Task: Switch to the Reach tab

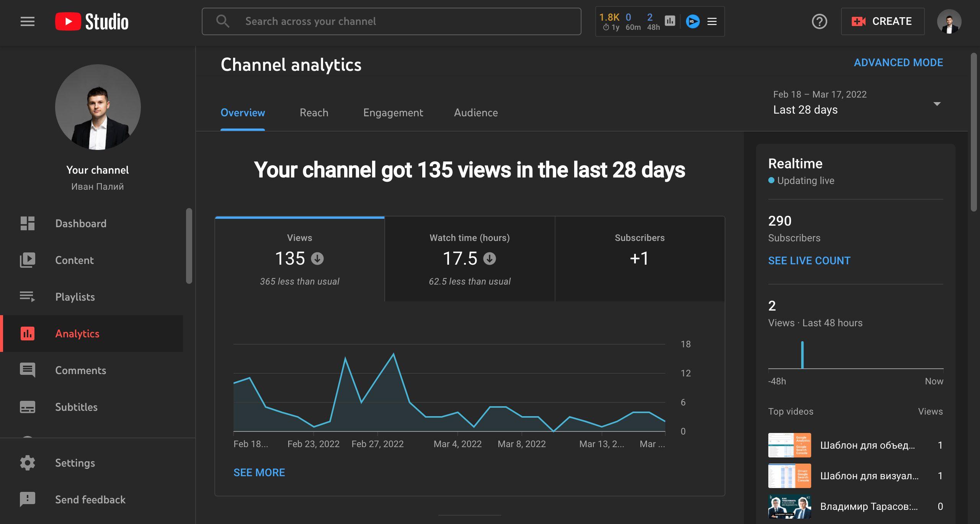Action: click(x=314, y=113)
